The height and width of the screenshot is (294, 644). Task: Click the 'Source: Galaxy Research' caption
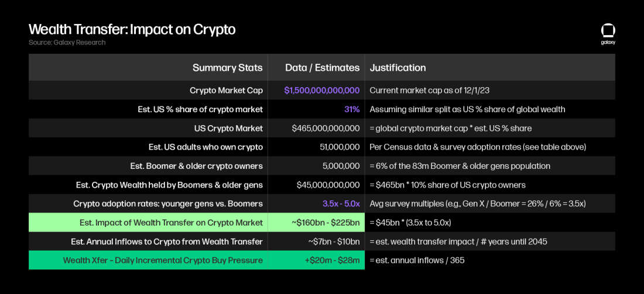pos(67,43)
